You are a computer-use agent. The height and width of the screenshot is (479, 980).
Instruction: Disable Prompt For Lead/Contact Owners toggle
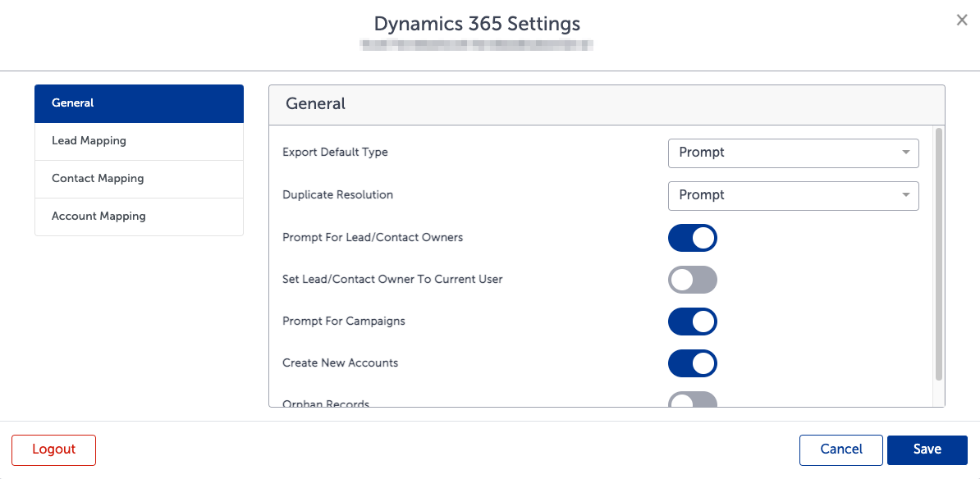click(693, 238)
